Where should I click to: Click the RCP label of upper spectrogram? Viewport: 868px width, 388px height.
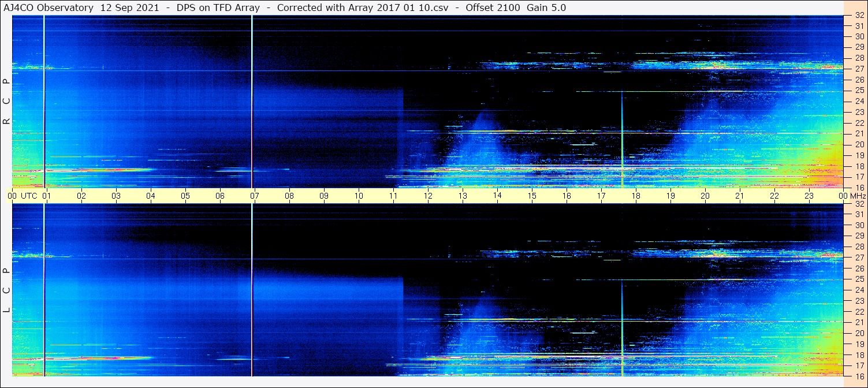(x=6, y=102)
